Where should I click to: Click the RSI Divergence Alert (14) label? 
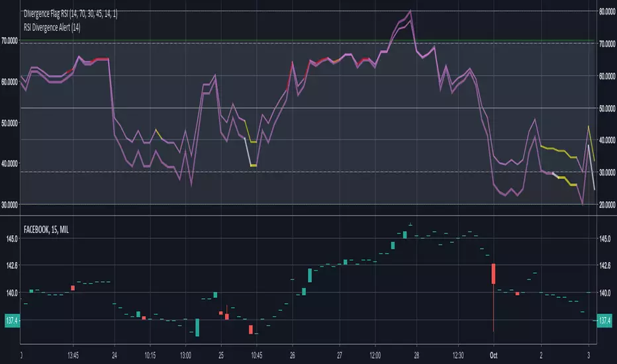coord(52,27)
